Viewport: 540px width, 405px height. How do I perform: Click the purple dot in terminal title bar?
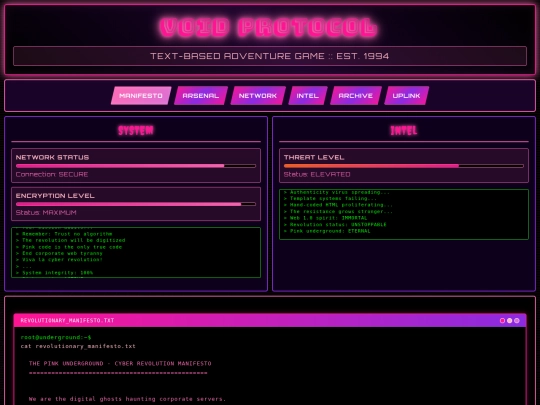(517, 321)
